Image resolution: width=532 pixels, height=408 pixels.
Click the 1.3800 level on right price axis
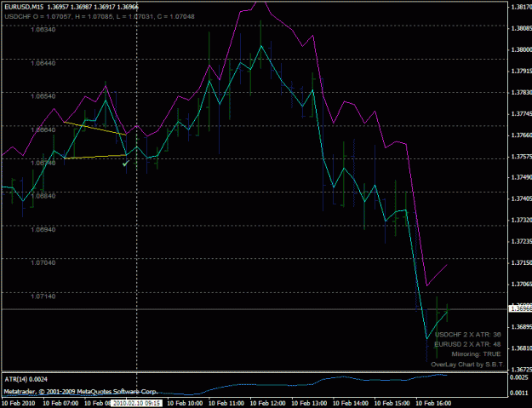click(522, 50)
